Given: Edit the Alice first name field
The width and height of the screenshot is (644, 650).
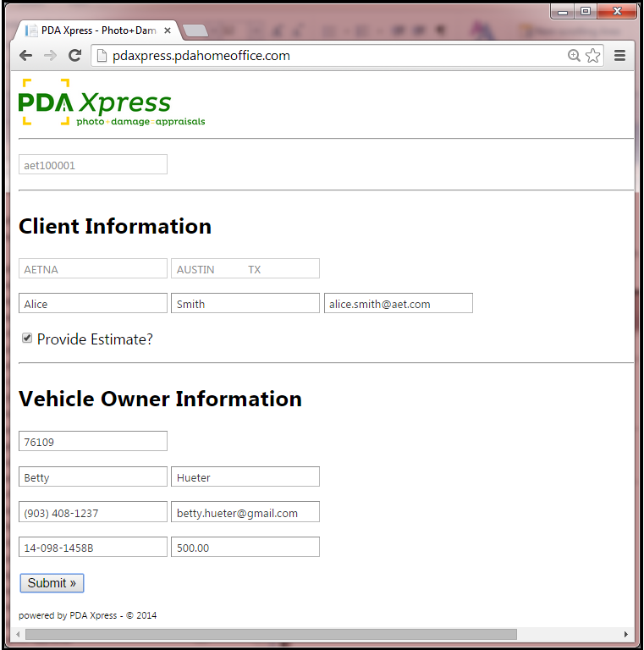Looking at the screenshot, I should point(93,304).
